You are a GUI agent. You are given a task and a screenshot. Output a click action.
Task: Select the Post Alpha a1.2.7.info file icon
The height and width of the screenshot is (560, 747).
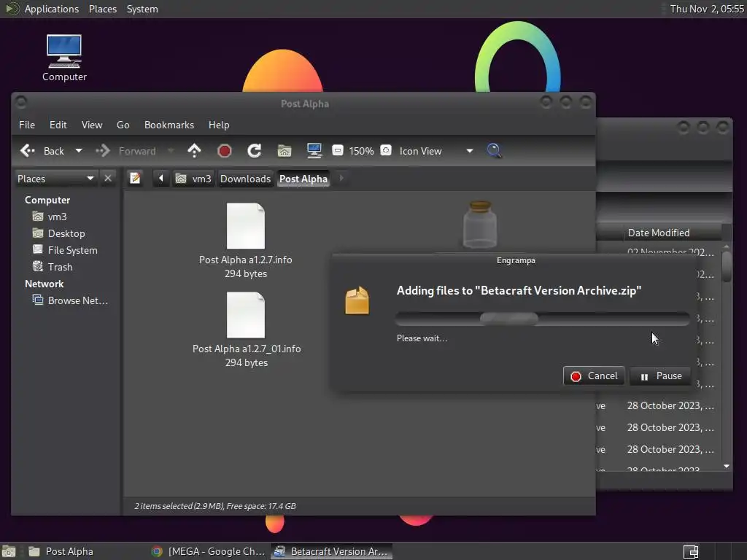(246, 226)
